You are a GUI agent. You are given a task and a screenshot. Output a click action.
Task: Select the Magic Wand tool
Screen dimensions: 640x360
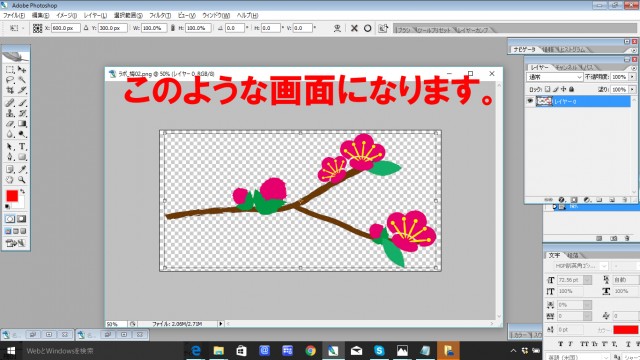pyautogui.click(x=22, y=80)
